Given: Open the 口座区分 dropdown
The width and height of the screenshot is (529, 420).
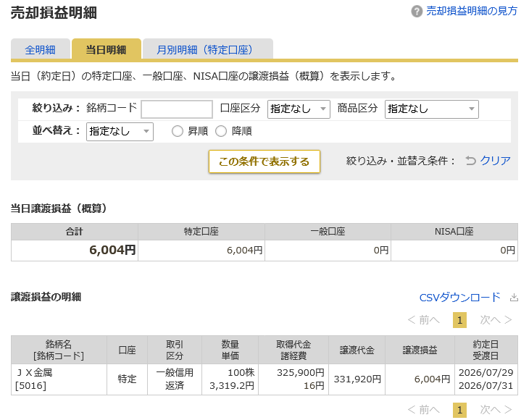Looking at the screenshot, I should pyautogui.click(x=299, y=109).
